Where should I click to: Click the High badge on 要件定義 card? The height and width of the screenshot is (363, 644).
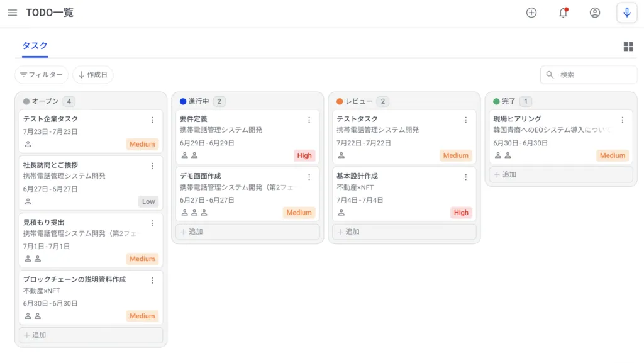tap(304, 155)
